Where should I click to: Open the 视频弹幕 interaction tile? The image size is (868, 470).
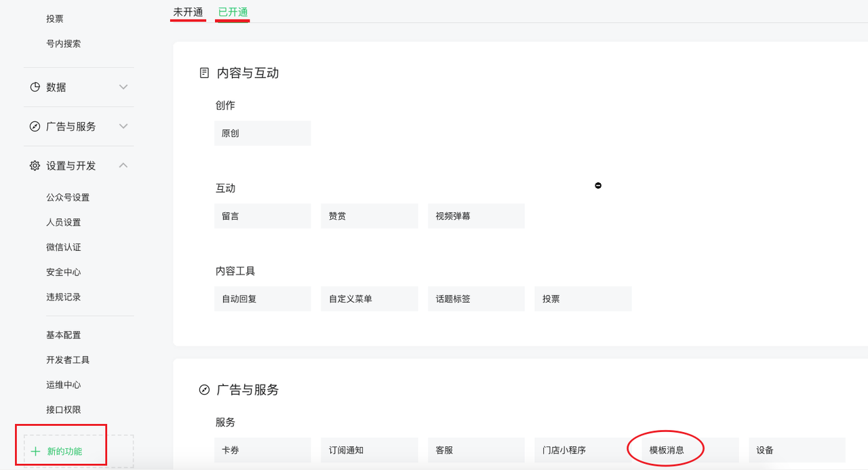point(476,216)
